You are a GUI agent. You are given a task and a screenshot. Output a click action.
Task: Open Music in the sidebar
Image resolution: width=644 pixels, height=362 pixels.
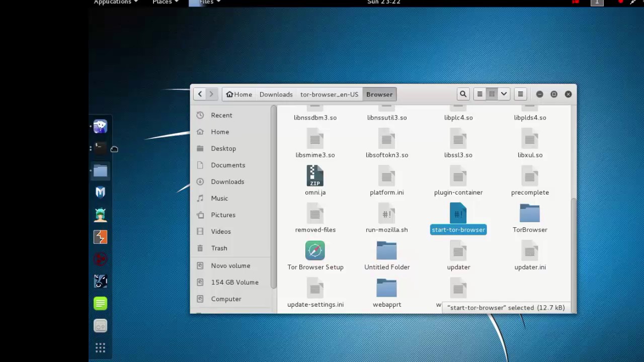pos(231,198)
